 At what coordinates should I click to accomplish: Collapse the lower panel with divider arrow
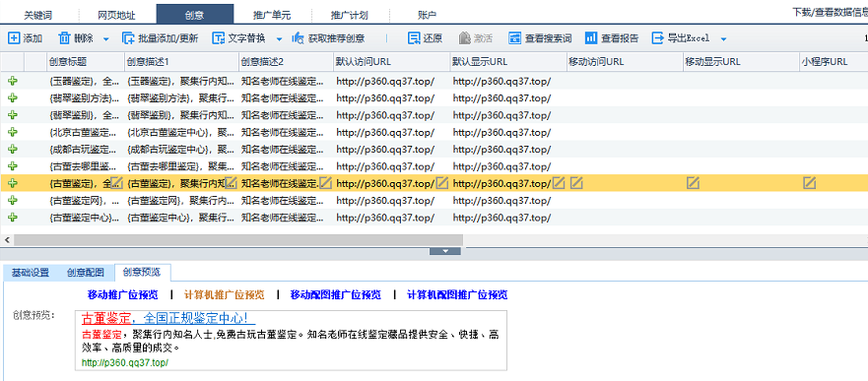(x=445, y=251)
